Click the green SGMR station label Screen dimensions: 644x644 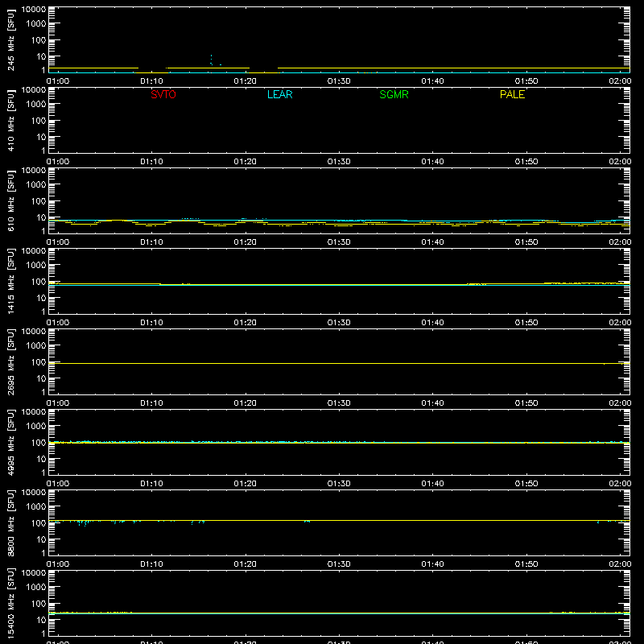[394, 94]
